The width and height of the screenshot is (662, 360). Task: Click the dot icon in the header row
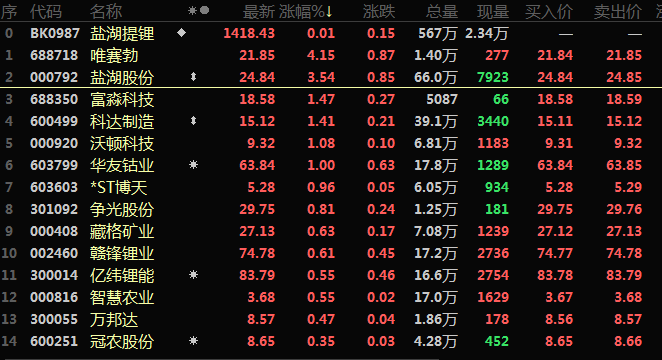[204, 10]
